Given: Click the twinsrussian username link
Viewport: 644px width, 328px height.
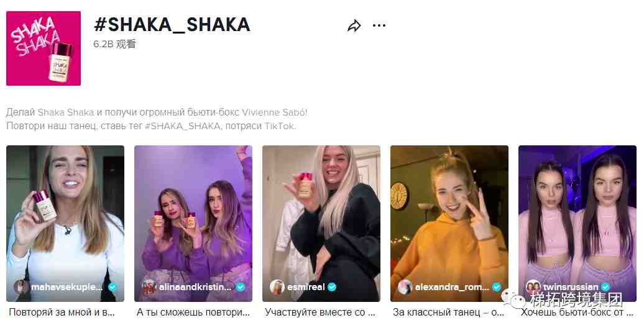Looking at the screenshot, I should 571,287.
